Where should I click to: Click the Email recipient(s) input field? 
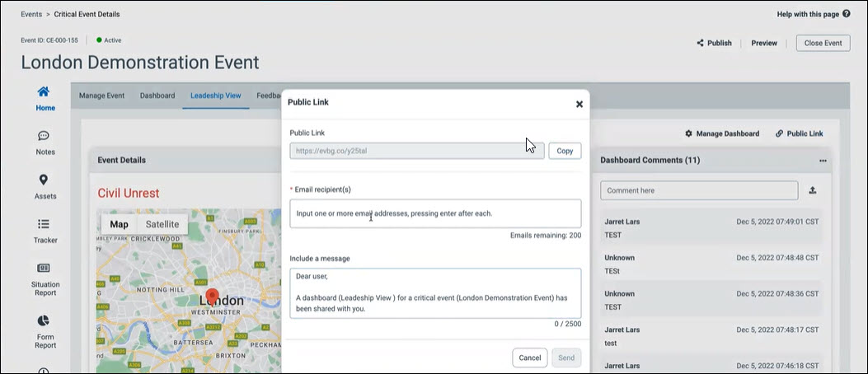click(x=435, y=213)
